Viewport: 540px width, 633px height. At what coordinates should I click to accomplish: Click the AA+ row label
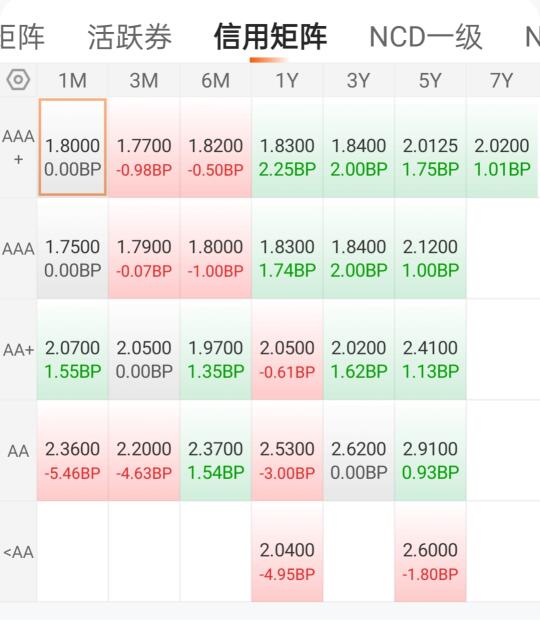click(18, 350)
